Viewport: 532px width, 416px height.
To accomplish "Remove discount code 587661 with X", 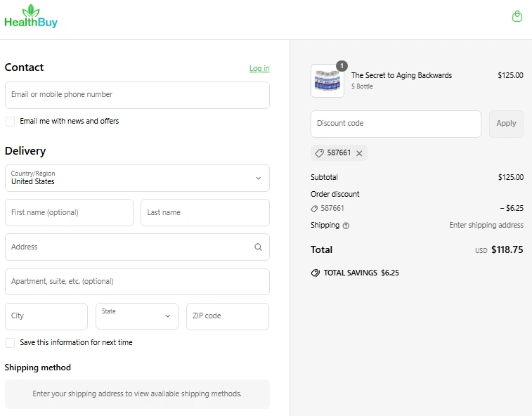I will 359,153.
